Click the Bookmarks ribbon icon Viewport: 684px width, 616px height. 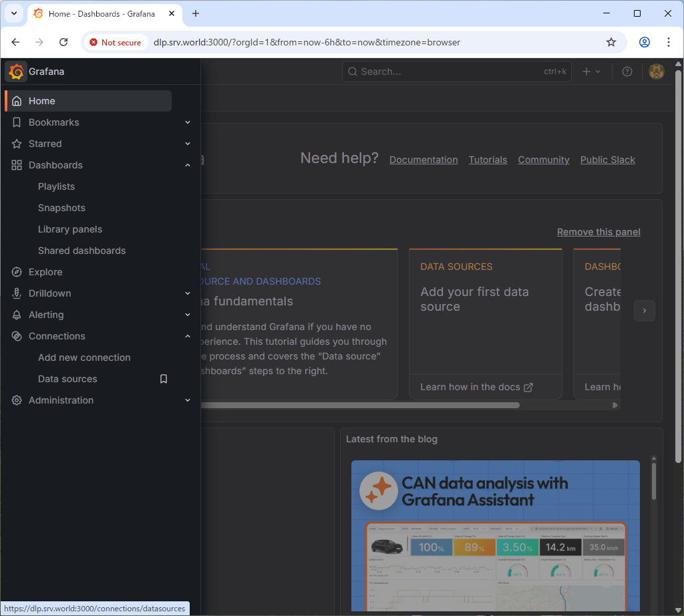(17, 122)
